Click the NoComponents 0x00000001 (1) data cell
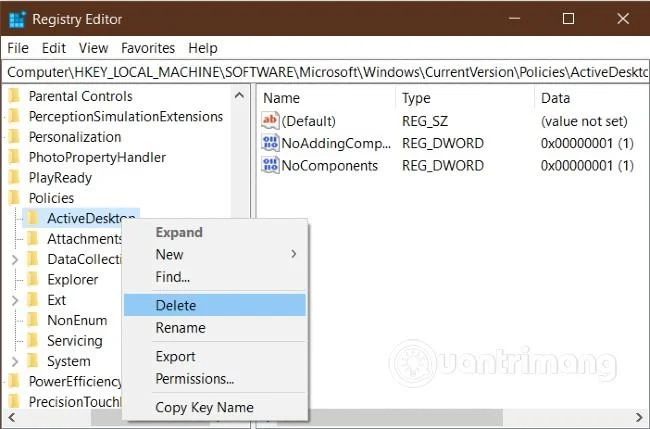 (587, 166)
